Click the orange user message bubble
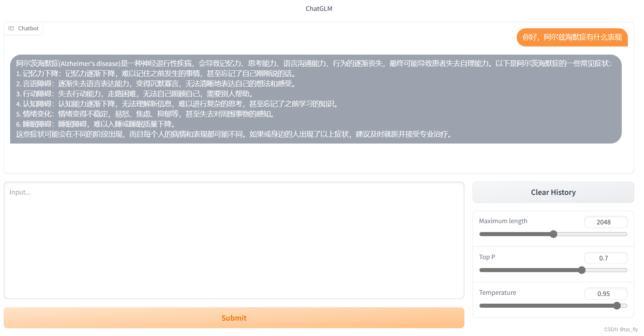Viewport: 644px width, 336px height. (572, 37)
